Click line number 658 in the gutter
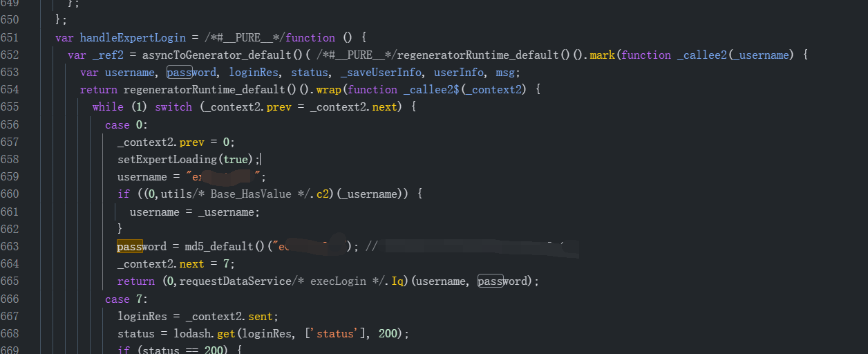Image resolution: width=868 pixels, height=354 pixels. tap(9, 159)
